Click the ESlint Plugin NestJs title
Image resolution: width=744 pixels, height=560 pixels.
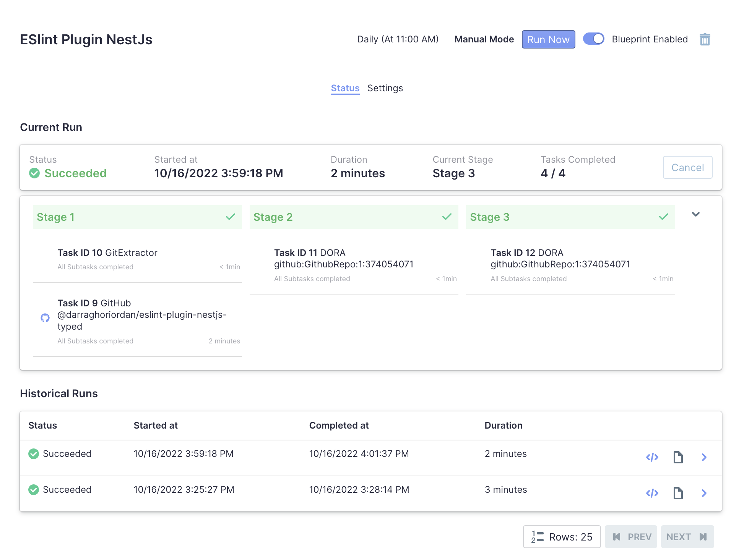pyautogui.click(x=86, y=39)
